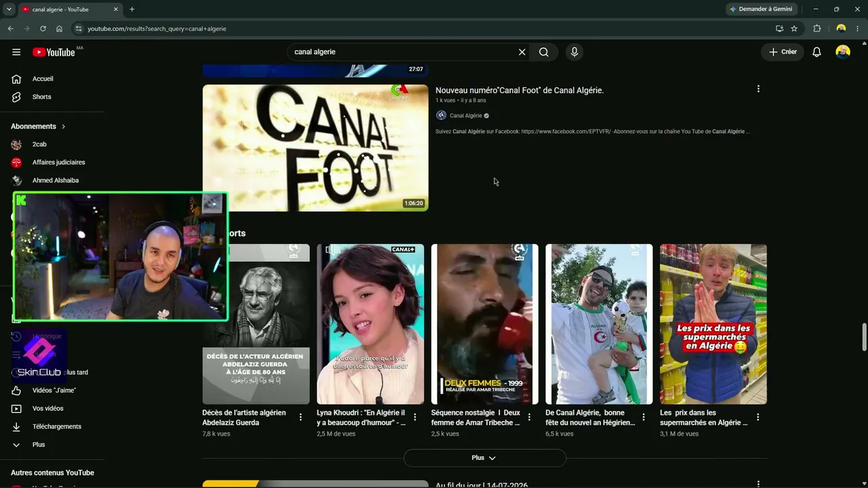Screen dimensions: 868x488
Task: Open options for the Lyna Khoudri short
Action: coord(415,418)
